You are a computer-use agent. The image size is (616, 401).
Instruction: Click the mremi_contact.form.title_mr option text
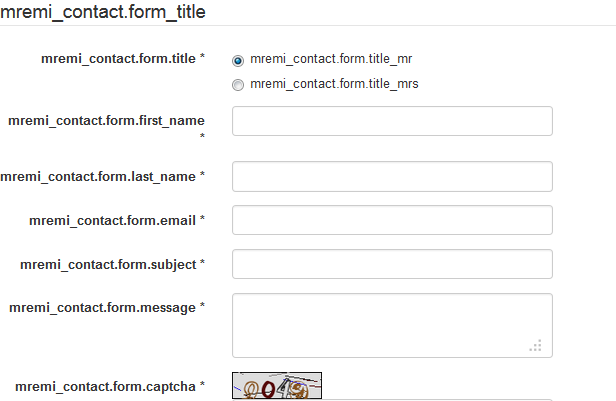pos(331,59)
